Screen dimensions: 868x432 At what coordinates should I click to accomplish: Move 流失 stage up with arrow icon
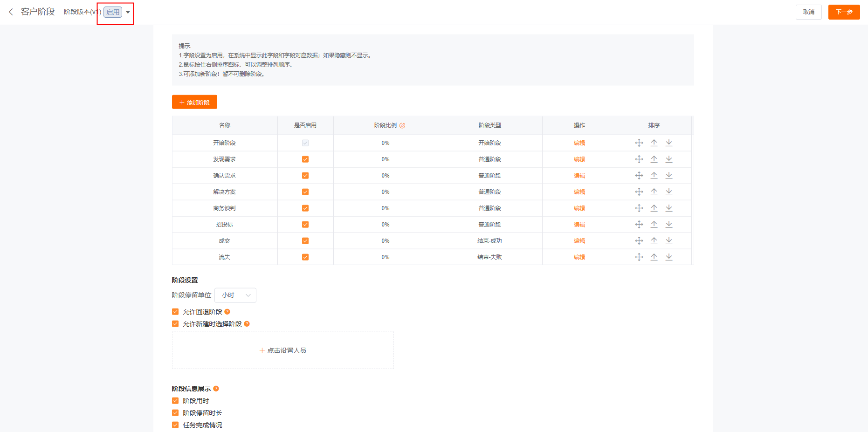click(x=654, y=257)
